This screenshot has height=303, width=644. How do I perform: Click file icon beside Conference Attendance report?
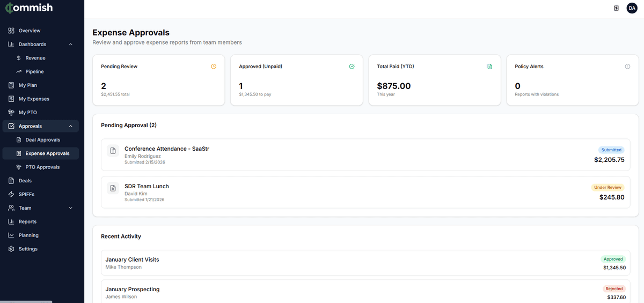[x=113, y=151]
